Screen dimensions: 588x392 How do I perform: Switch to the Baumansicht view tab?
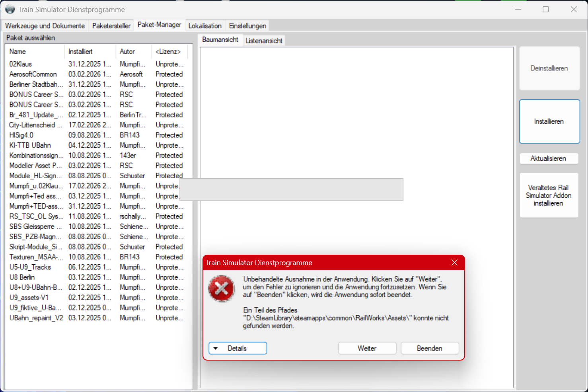(x=220, y=40)
